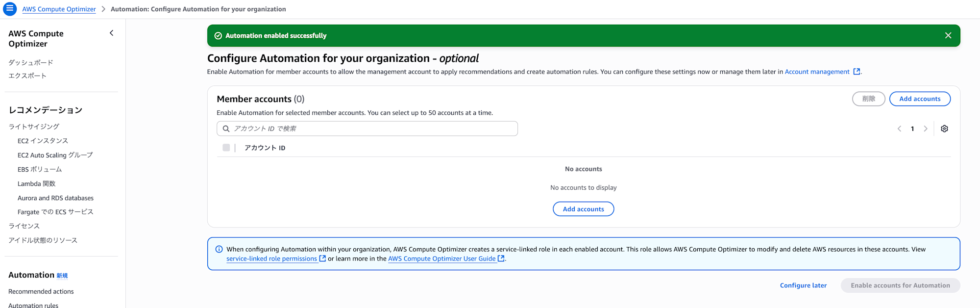Open the AWS Compute Optimizer User Guide
This screenshot has height=308, width=980.
tap(442, 258)
